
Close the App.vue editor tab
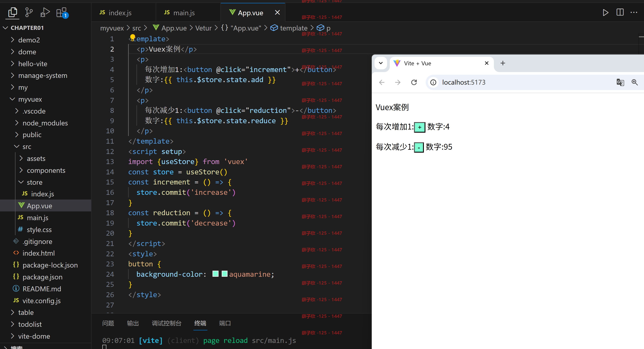(277, 12)
